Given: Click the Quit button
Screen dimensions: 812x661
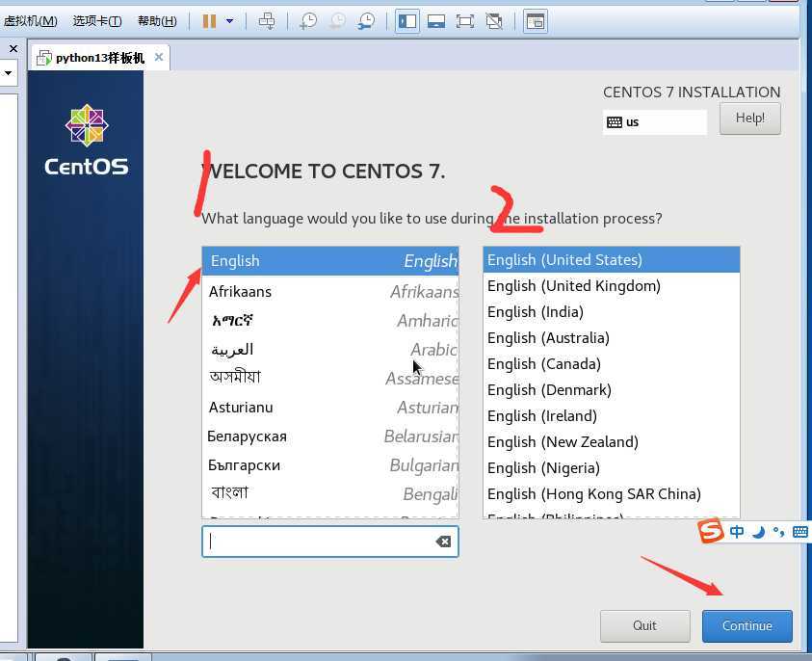Looking at the screenshot, I should (x=644, y=625).
